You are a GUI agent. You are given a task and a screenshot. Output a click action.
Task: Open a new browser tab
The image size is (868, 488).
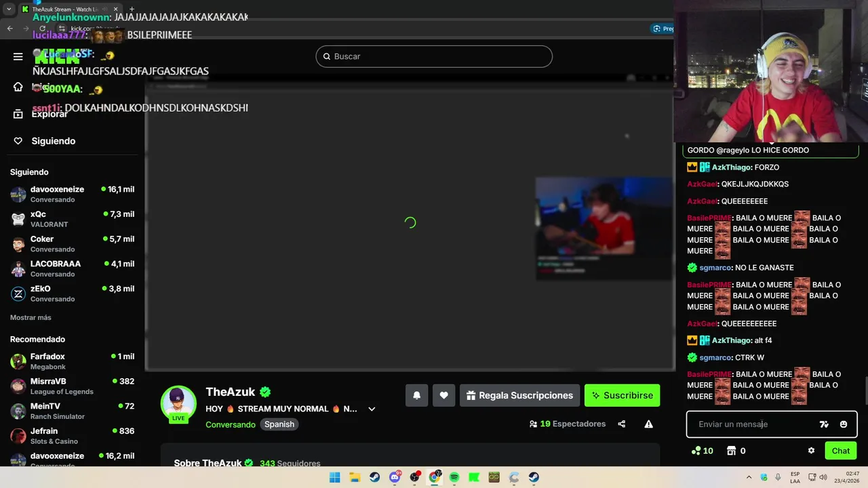click(132, 9)
